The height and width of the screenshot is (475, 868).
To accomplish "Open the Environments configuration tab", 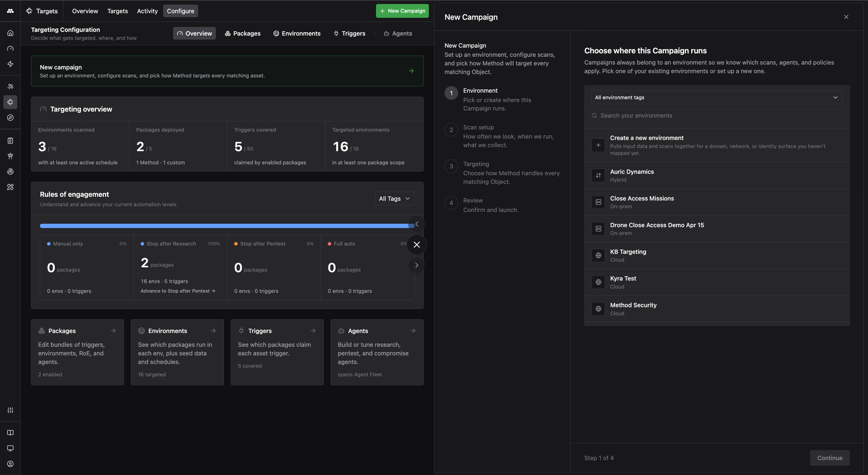I will point(297,33).
